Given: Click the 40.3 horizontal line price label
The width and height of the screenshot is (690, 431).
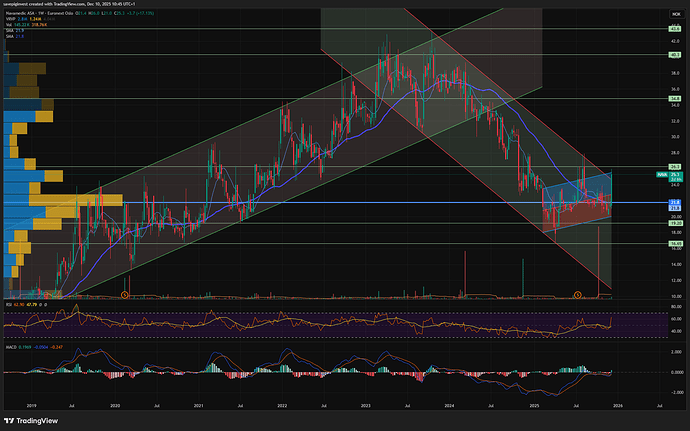Looking at the screenshot, I should pos(675,56).
